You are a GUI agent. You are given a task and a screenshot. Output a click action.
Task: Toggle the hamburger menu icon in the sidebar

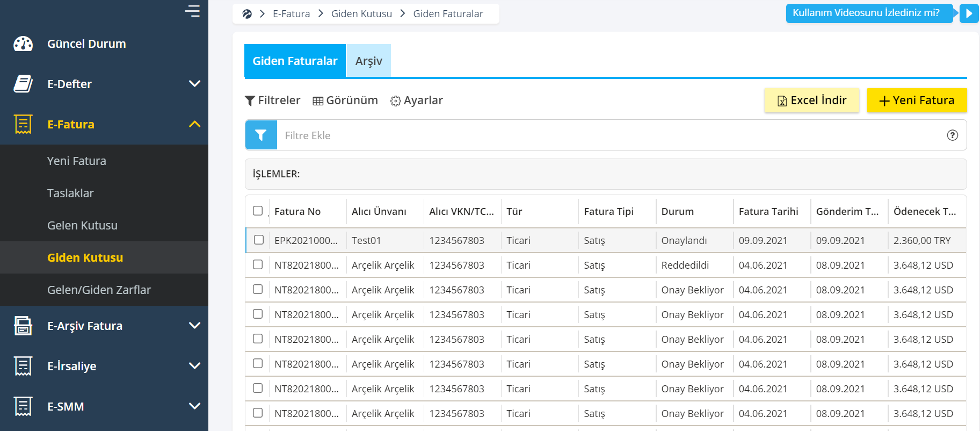pyautogui.click(x=192, y=11)
